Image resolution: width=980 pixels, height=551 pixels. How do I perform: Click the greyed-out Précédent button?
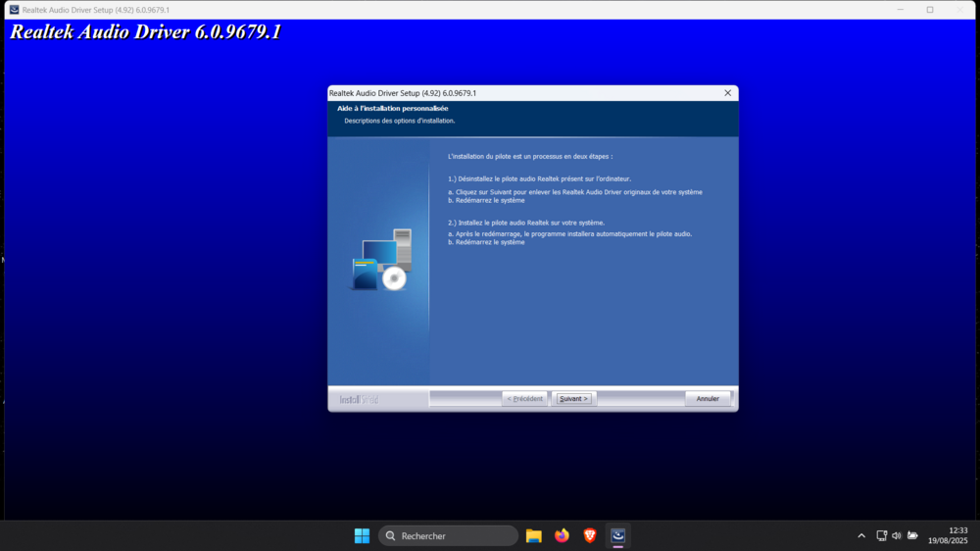pos(524,399)
